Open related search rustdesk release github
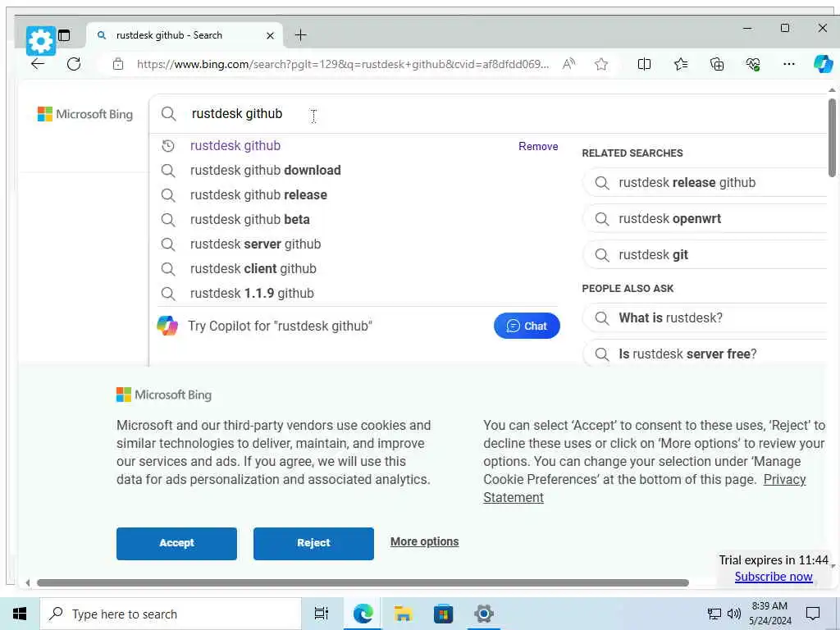The image size is (840, 630). point(705,183)
